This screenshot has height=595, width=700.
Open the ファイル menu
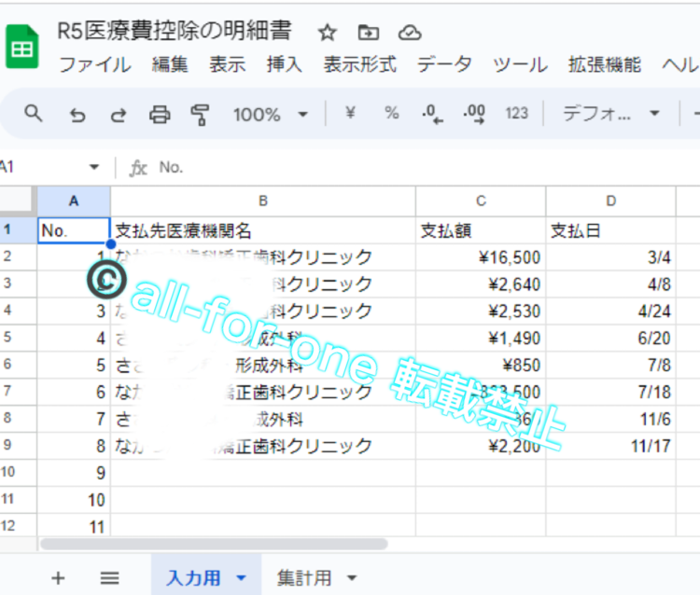tap(94, 64)
